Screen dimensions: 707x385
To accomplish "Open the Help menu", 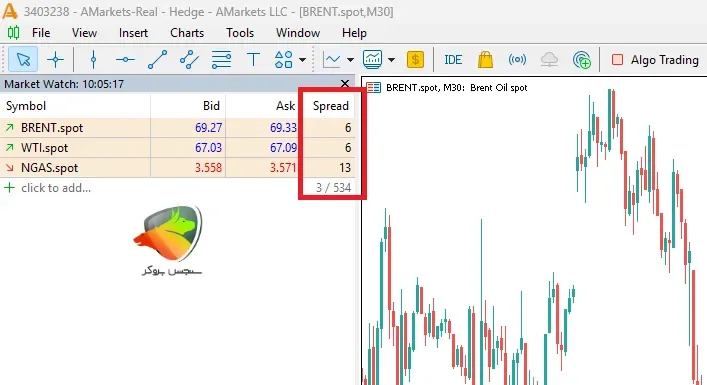I will [x=354, y=33].
